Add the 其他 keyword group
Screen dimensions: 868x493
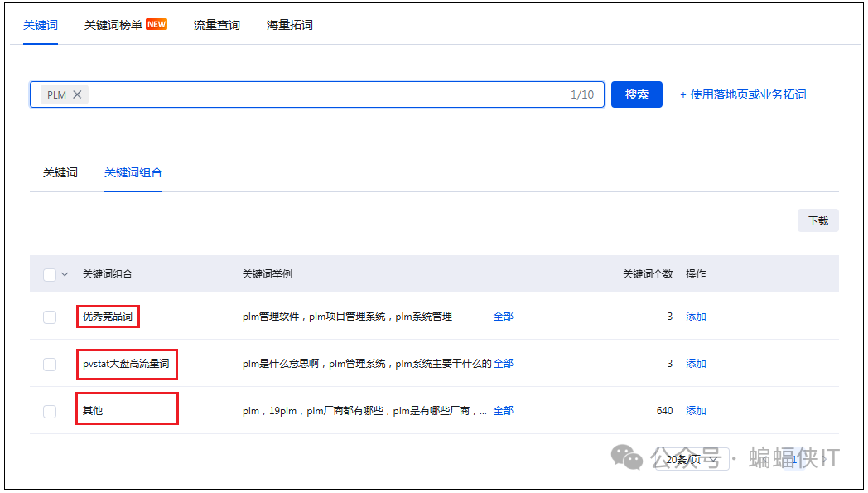coord(696,411)
